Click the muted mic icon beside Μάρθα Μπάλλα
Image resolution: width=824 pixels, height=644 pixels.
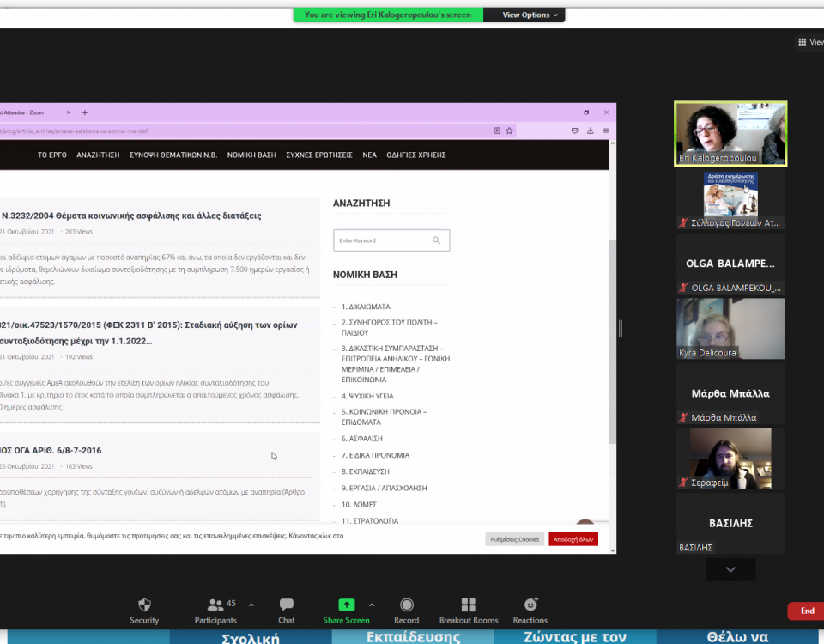tap(683, 417)
